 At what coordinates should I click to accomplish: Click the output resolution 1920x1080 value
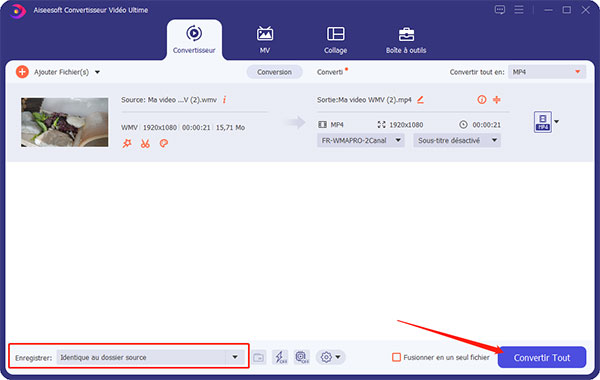(x=406, y=125)
